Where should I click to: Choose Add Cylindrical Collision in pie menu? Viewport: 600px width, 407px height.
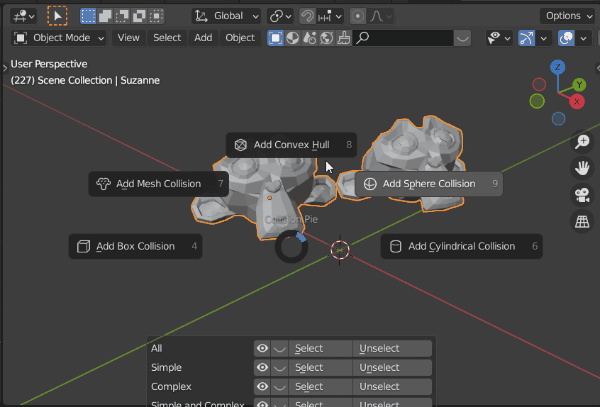[462, 246]
